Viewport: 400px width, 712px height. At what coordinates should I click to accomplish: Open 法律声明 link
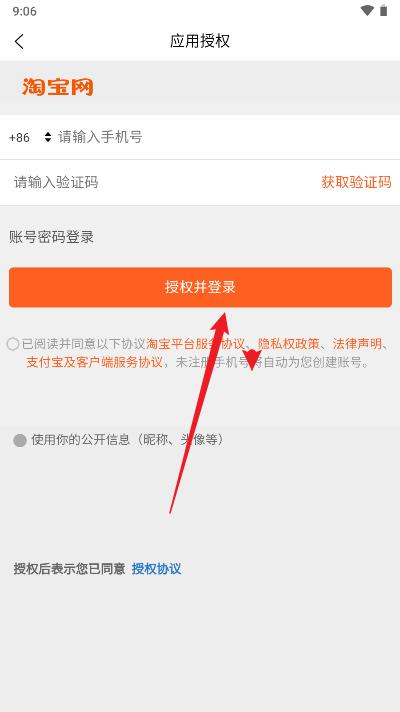pyautogui.click(x=357, y=344)
